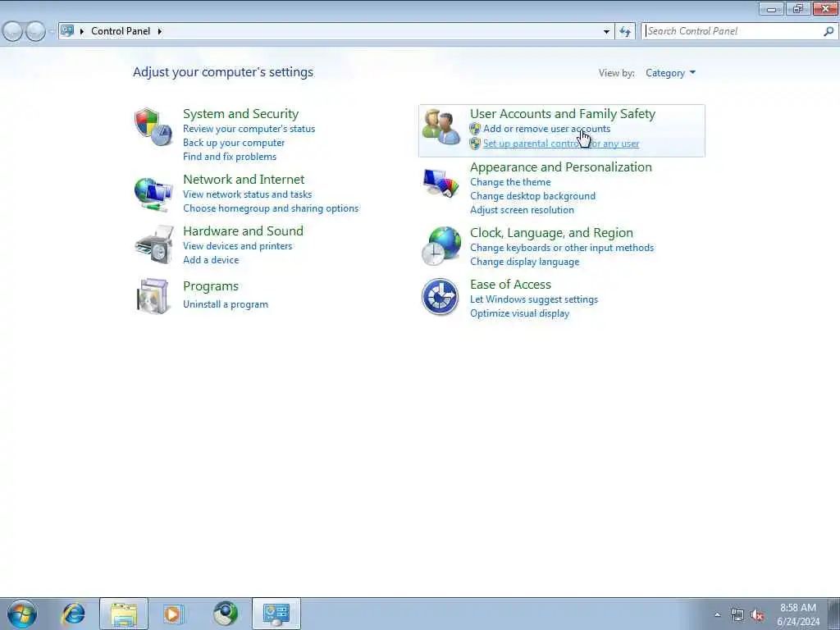Click shield icon beside Set up parental controls
The image size is (840, 630).
[x=475, y=144]
